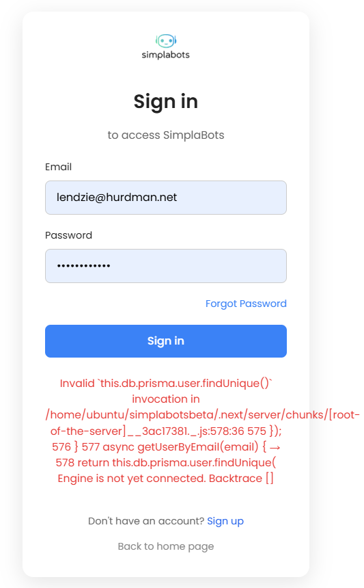Open the Sign up link
The width and height of the screenshot is (364, 588).
pyautogui.click(x=225, y=521)
